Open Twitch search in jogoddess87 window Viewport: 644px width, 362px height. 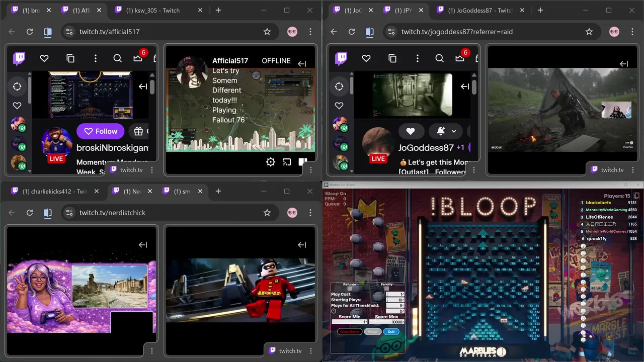439,58
